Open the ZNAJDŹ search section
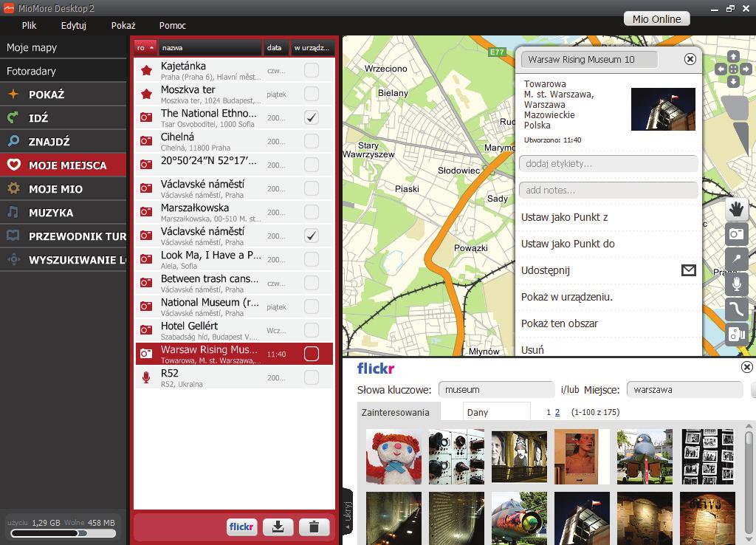 pyautogui.click(x=63, y=142)
